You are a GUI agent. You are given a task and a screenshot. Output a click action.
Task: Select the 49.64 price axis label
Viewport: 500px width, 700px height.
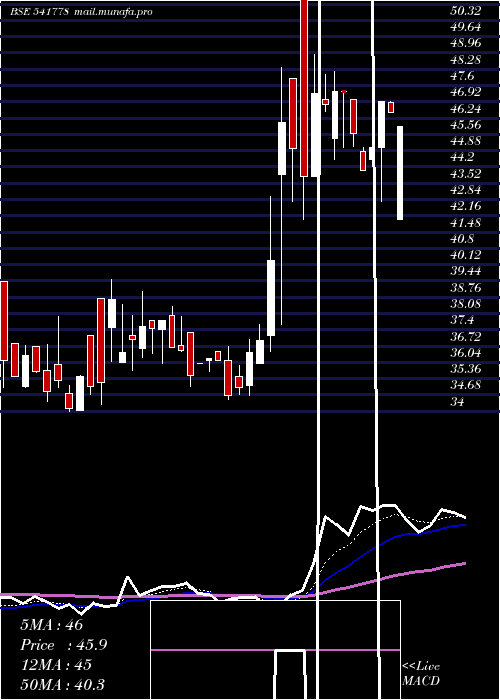(x=466, y=28)
